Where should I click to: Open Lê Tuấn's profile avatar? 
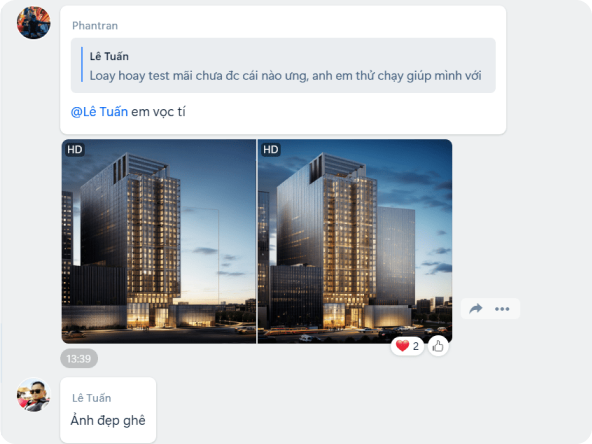(34, 395)
